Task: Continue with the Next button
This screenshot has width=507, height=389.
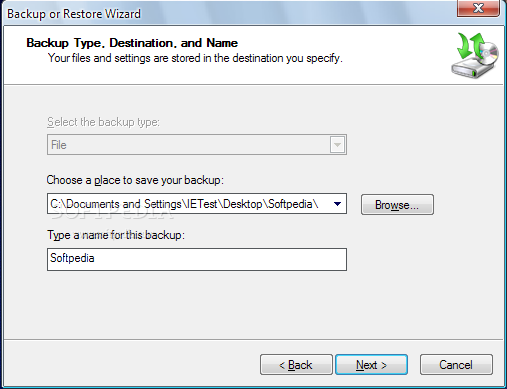Action: [371, 365]
